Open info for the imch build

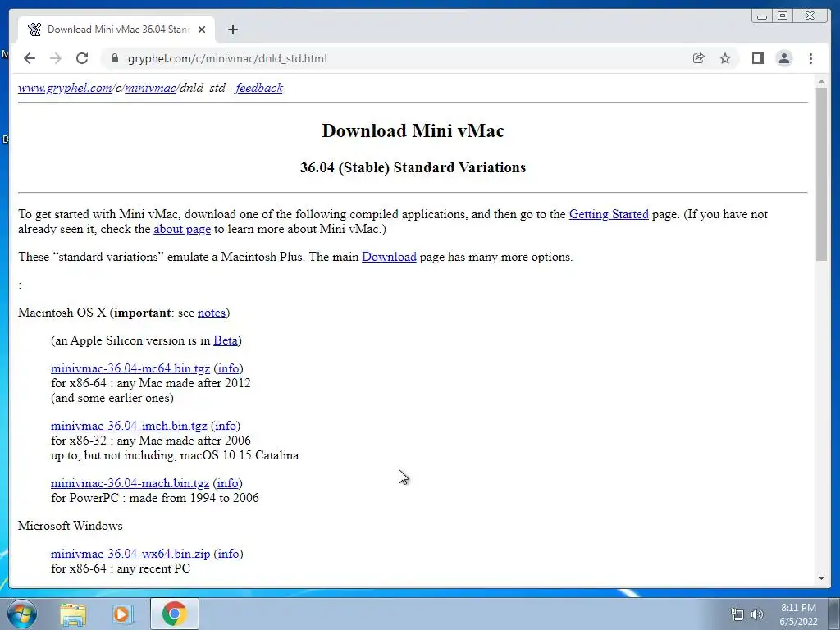(225, 426)
